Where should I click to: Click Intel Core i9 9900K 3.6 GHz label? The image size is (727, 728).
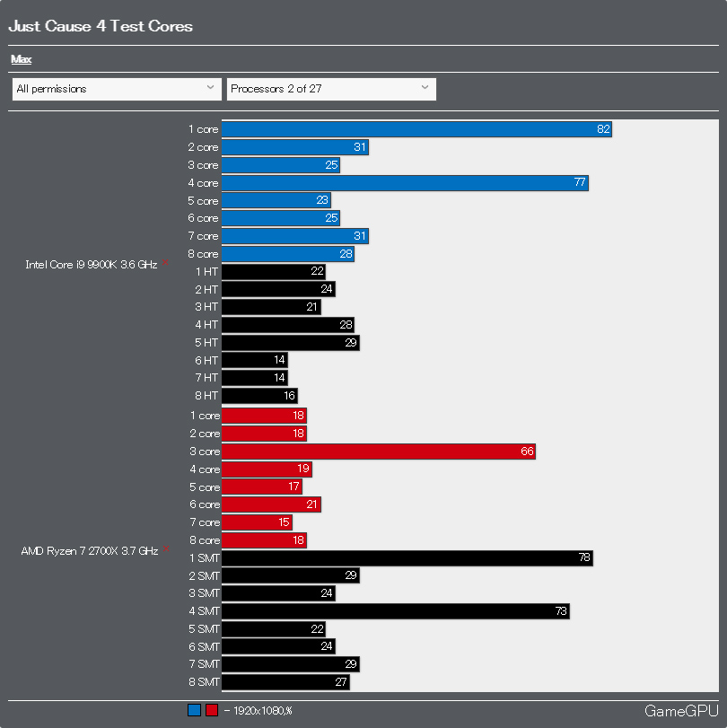point(91,265)
